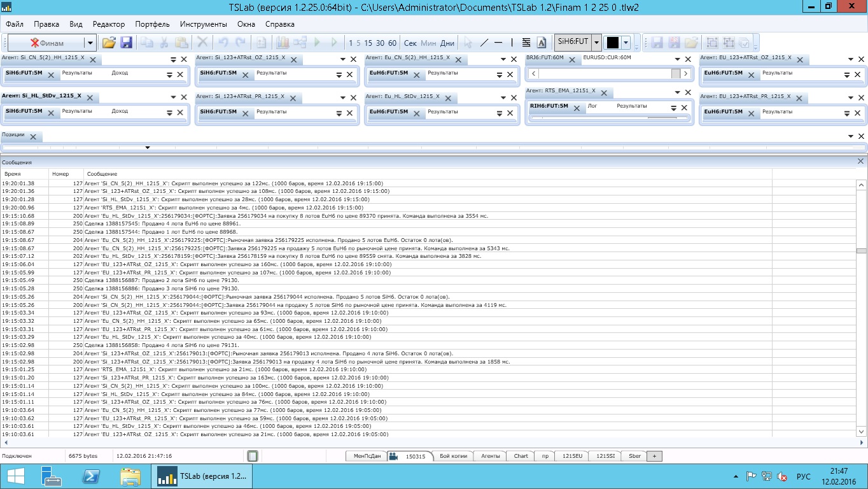
Task: Open the Редактор menu
Action: click(x=109, y=24)
